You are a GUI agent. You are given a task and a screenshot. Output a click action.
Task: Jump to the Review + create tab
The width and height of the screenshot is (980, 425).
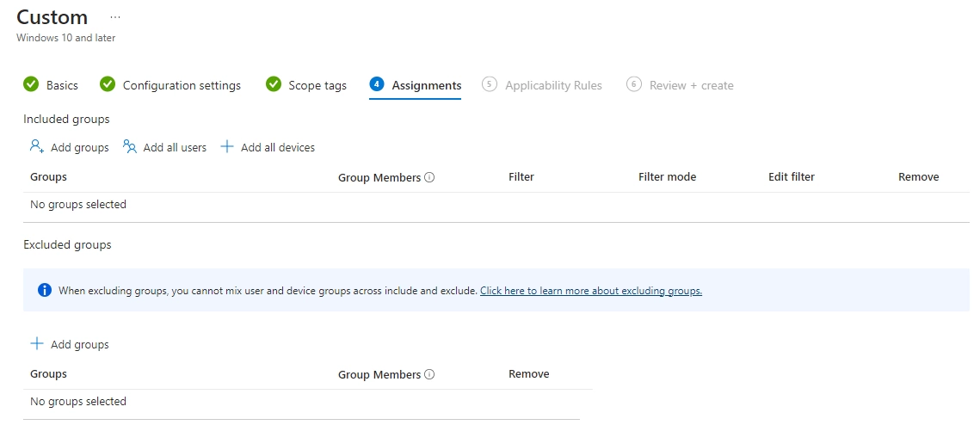pyautogui.click(x=691, y=85)
